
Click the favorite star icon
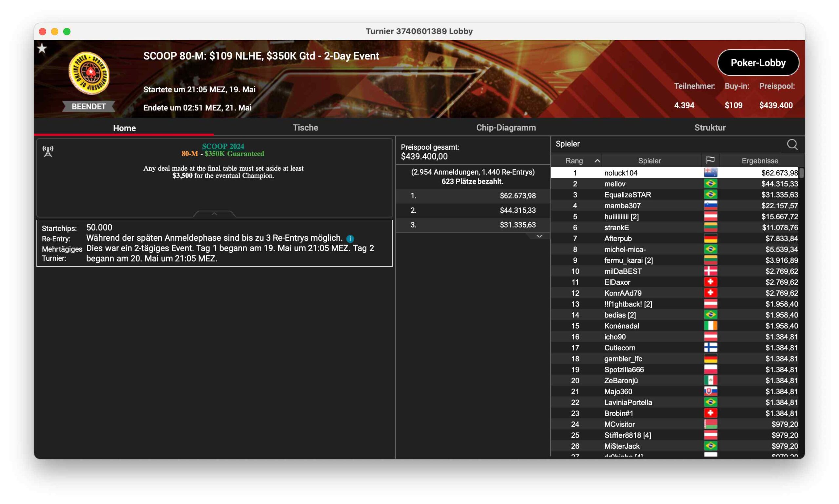pyautogui.click(x=42, y=48)
